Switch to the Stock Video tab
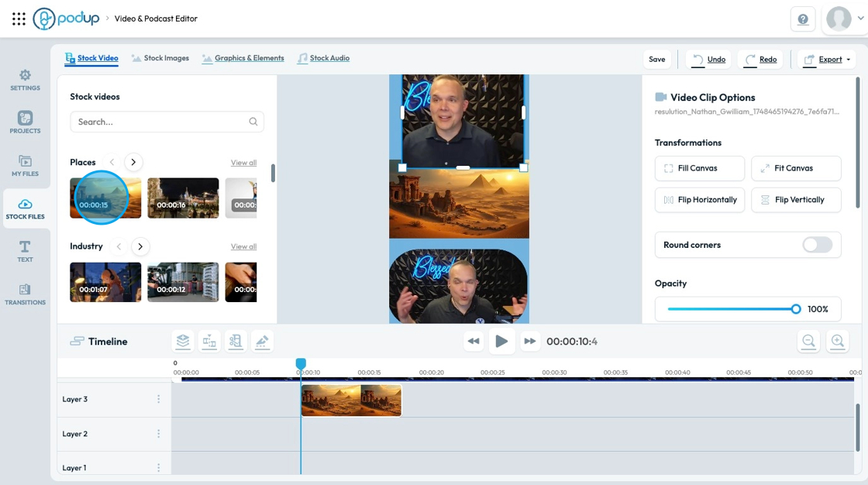This screenshot has width=868, height=485. (91, 58)
